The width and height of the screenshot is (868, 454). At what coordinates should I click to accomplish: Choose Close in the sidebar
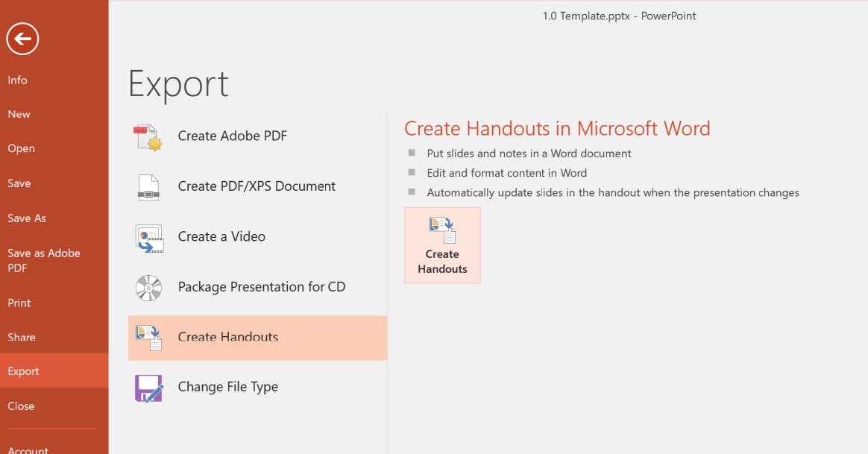pyautogui.click(x=22, y=406)
